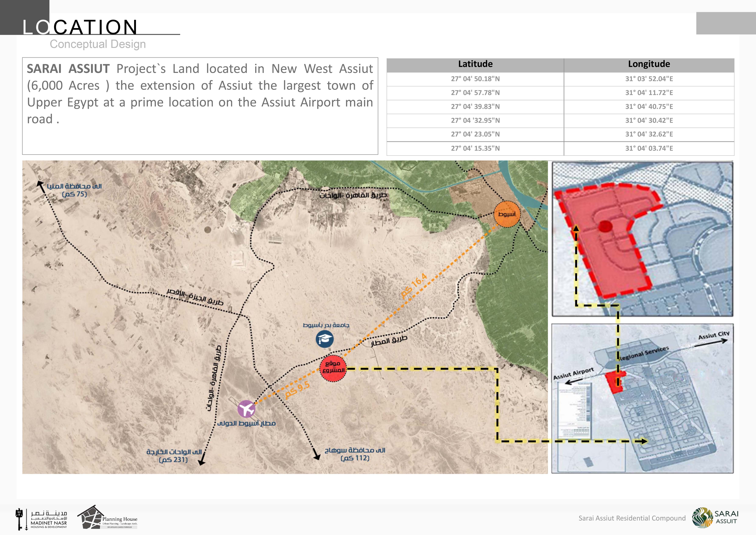Image resolution: width=756 pixels, height=535 pixels.
Task: Select the Conceptual Design subtitle
Action: pos(98,44)
